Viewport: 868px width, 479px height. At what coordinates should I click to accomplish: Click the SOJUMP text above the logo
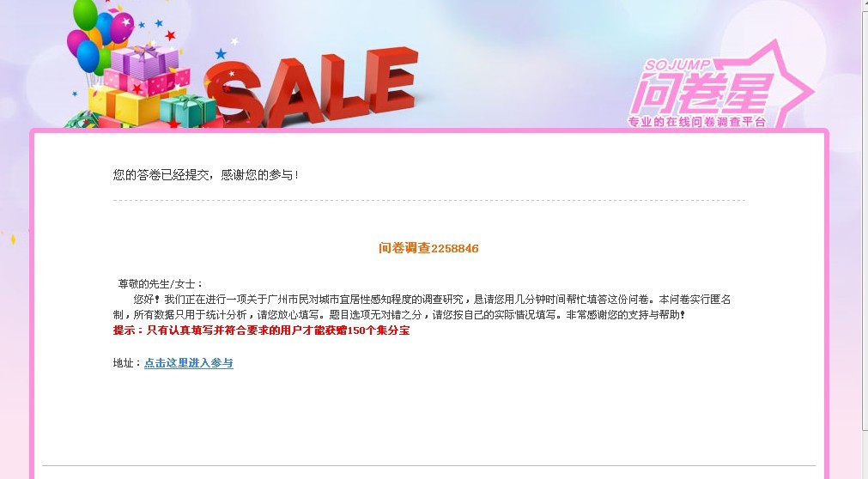pos(677,64)
